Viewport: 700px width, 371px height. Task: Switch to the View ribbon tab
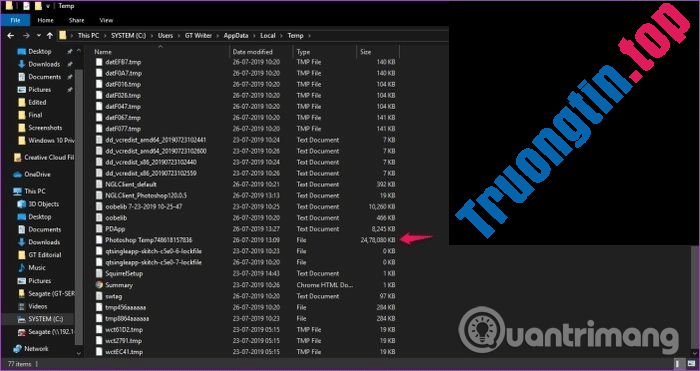coord(106,20)
